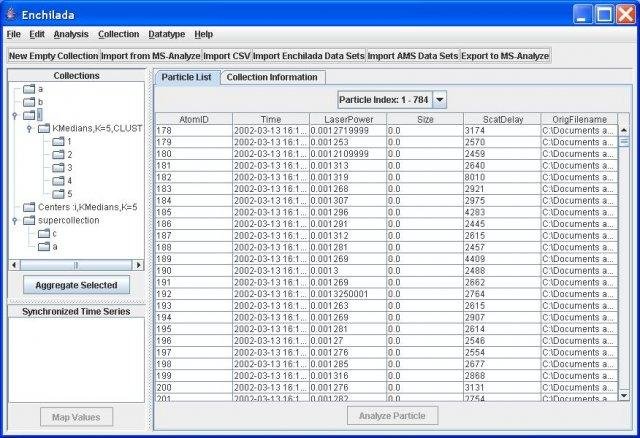Click the folder icon of collection a
640x438 pixels.
point(29,89)
